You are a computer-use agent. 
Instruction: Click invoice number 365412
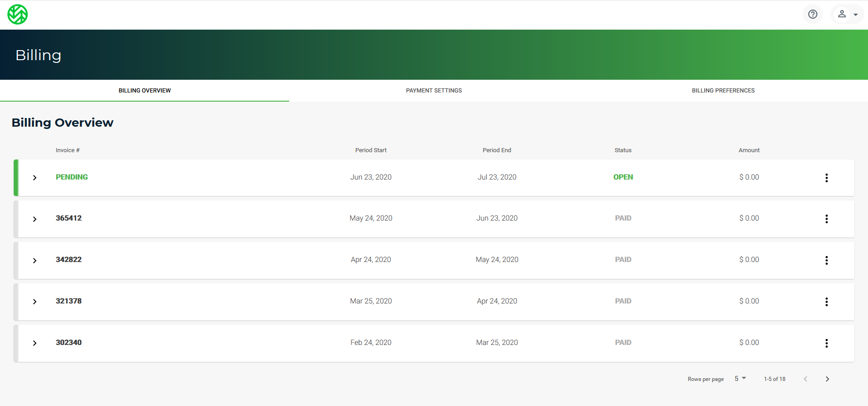pos(68,218)
